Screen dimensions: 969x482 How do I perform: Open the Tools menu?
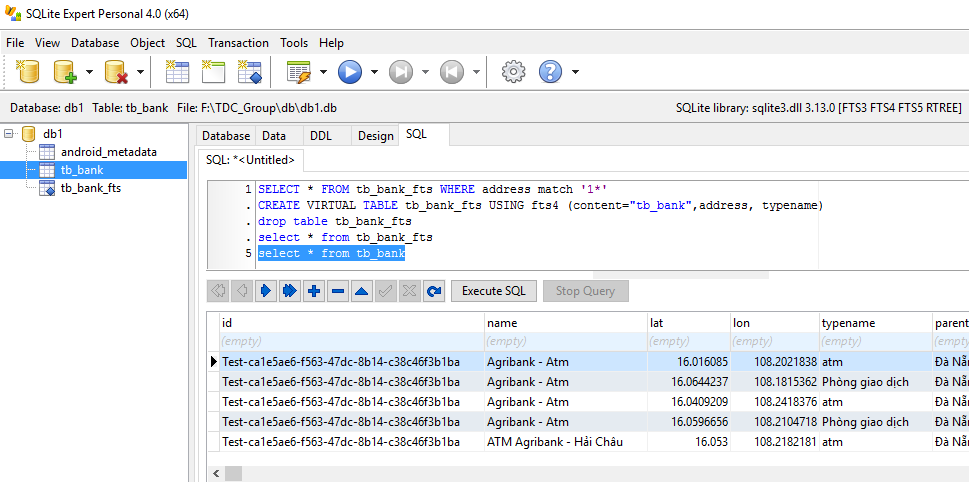[x=294, y=43]
